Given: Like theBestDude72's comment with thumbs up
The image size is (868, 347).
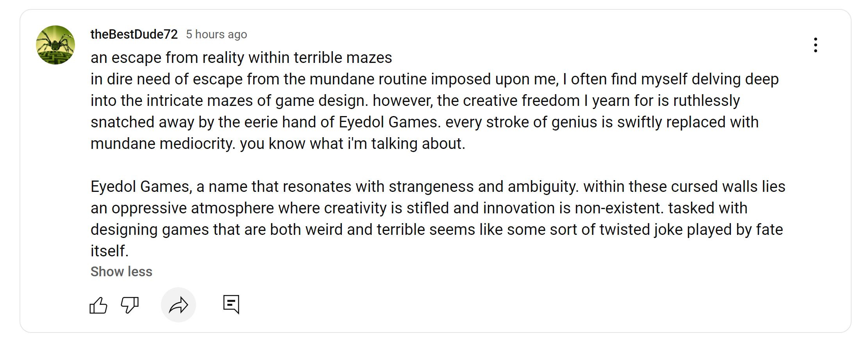Looking at the screenshot, I should click(98, 305).
